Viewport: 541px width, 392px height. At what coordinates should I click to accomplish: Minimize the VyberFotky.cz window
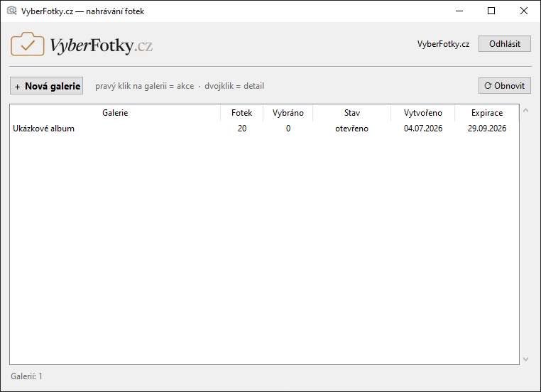[459, 11]
